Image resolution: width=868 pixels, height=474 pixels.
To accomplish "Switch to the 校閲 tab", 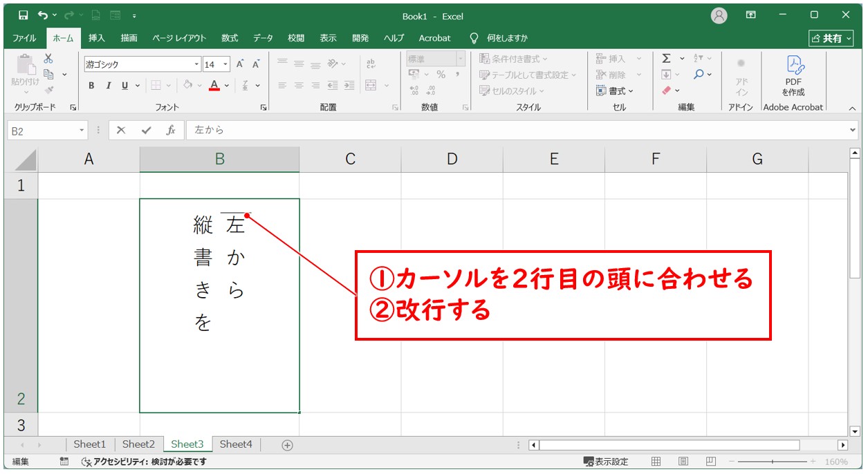I will tap(296, 38).
